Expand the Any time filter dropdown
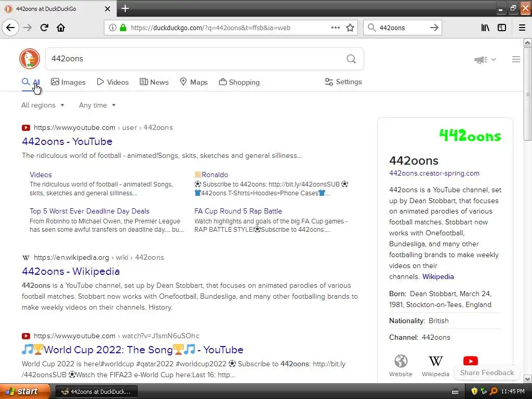The width and height of the screenshot is (532, 399). 97,105
